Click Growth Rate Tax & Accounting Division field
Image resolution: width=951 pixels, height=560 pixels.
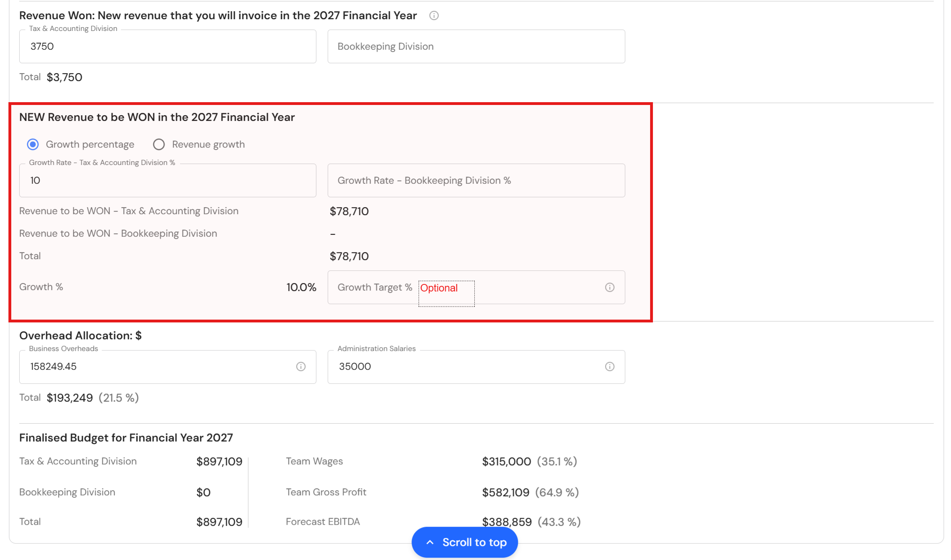pyautogui.click(x=168, y=180)
